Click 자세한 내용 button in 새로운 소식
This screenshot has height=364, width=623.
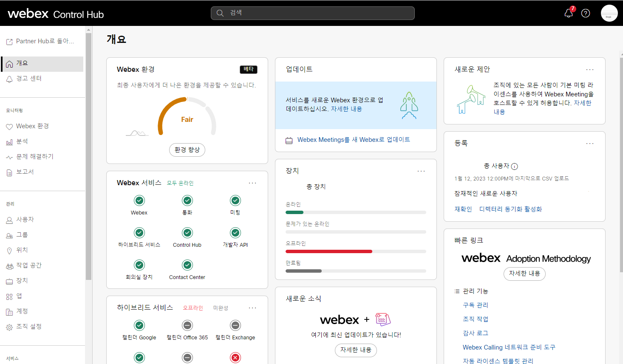[356, 350]
